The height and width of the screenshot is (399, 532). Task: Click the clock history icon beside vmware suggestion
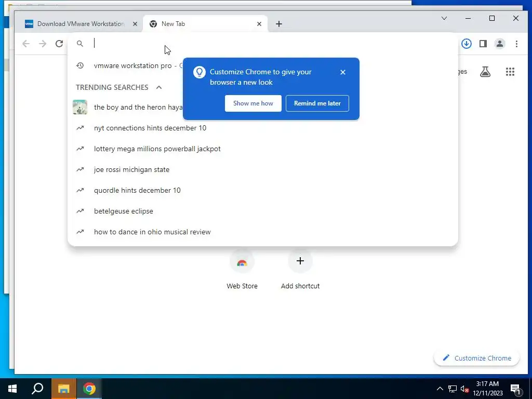[x=80, y=65]
